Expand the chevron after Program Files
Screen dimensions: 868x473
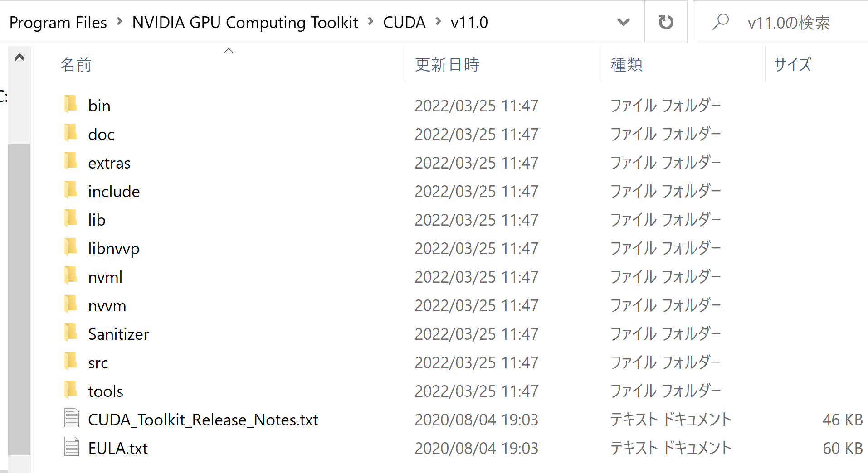coord(119,22)
